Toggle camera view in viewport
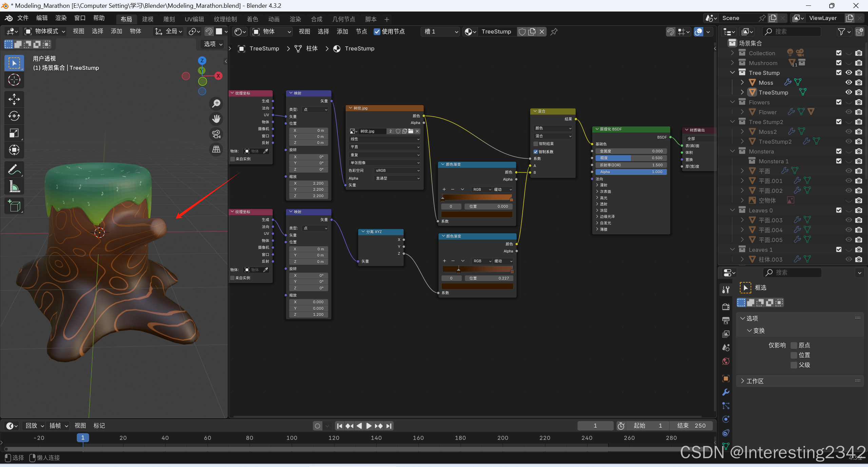Viewport: 868px width, 467px height. click(216, 134)
